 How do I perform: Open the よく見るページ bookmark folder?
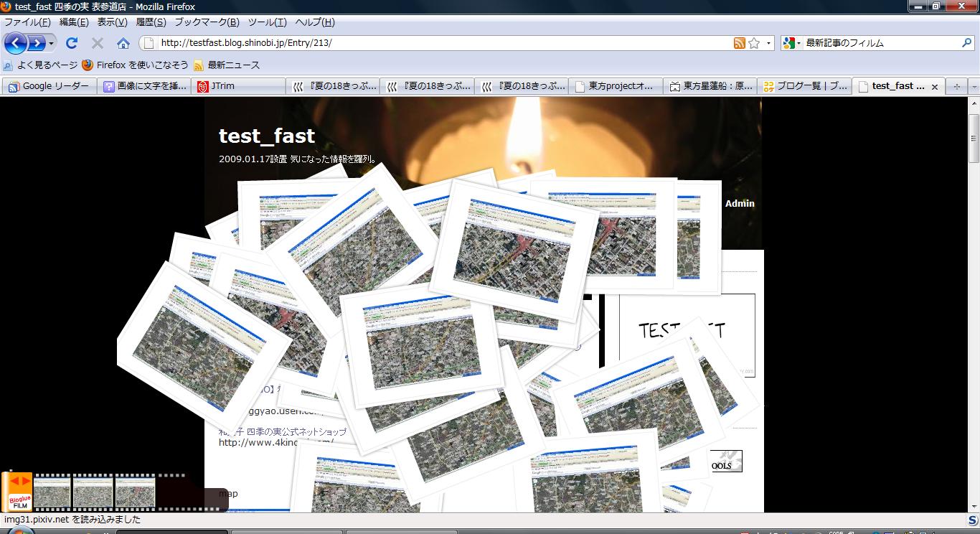(40, 65)
